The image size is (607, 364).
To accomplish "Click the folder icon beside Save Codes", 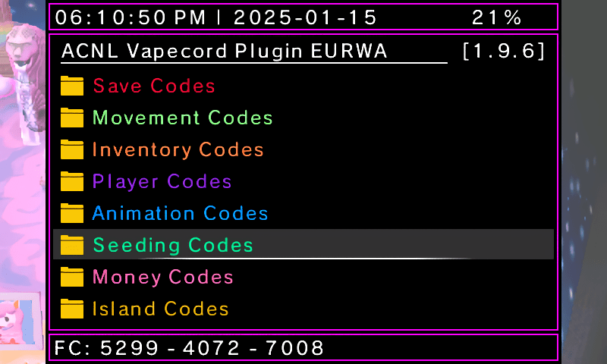I will pyautogui.click(x=72, y=86).
